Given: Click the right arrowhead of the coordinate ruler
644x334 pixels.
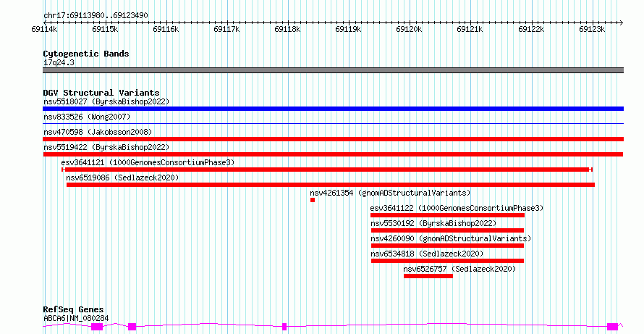Looking at the screenshot, I should click(621, 22).
